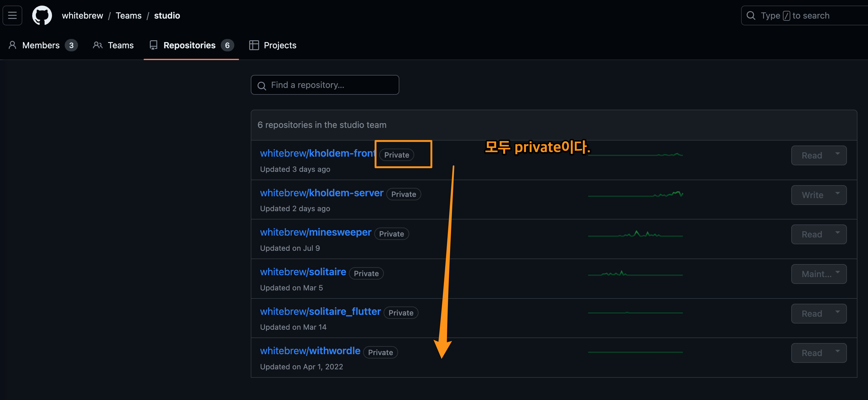Viewport: 868px width, 400px height.
Task: Click the Projects table icon
Action: (254, 45)
